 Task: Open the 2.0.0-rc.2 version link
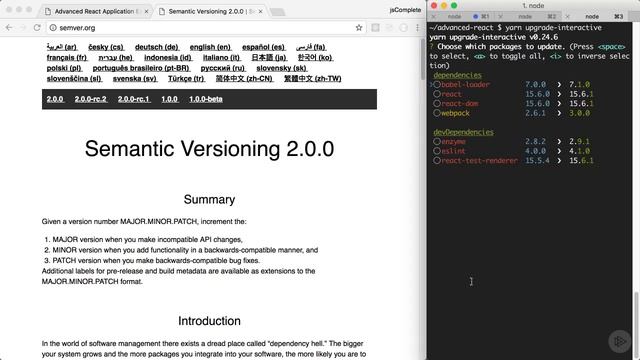click(91, 99)
